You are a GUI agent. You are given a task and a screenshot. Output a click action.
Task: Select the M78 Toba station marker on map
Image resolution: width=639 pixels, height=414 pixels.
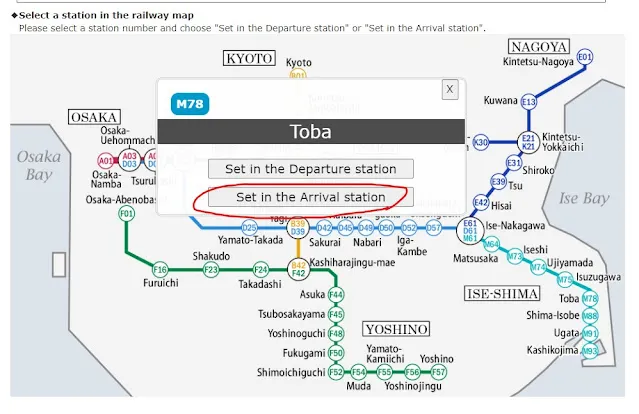point(590,299)
